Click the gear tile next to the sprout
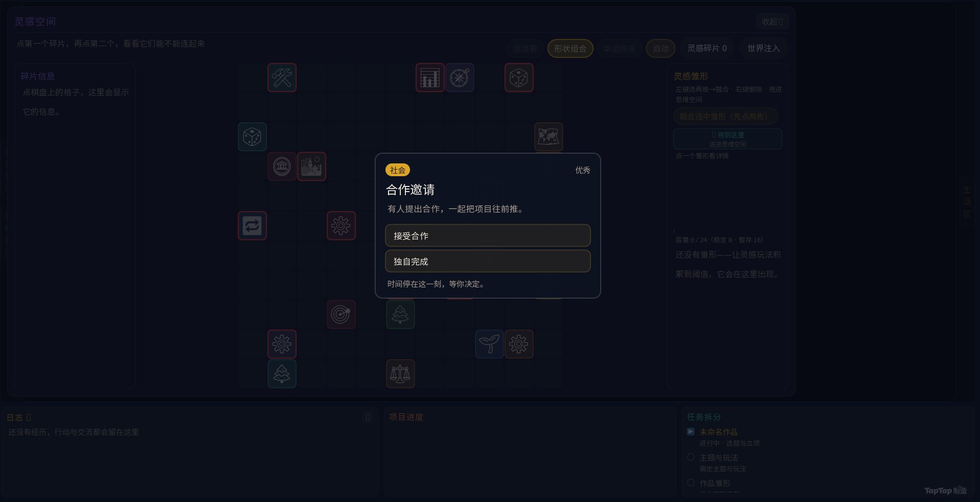 pyautogui.click(x=519, y=344)
